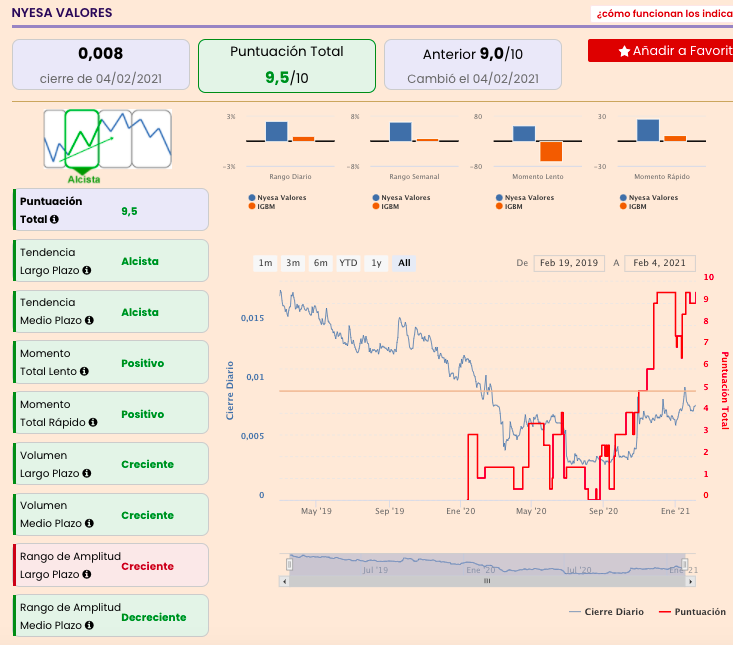Click info icon for Tendencia Largo Plazo
Image resolution: width=733 pixels, height=645 pixels.
tap(86, 270)
